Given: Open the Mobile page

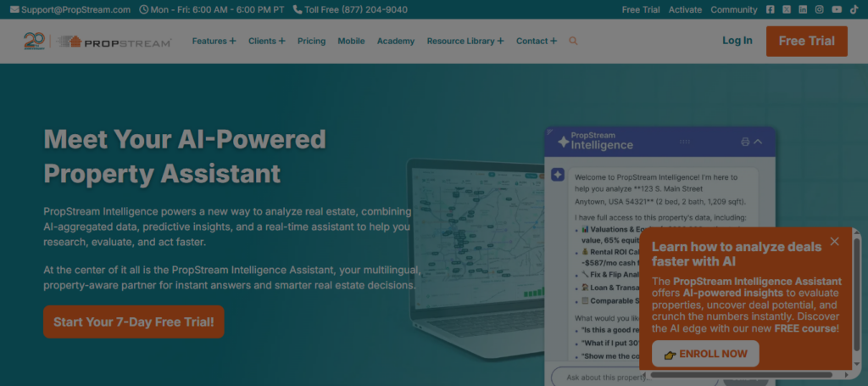Looking at the screenshot, I should [x=352, y=41].
